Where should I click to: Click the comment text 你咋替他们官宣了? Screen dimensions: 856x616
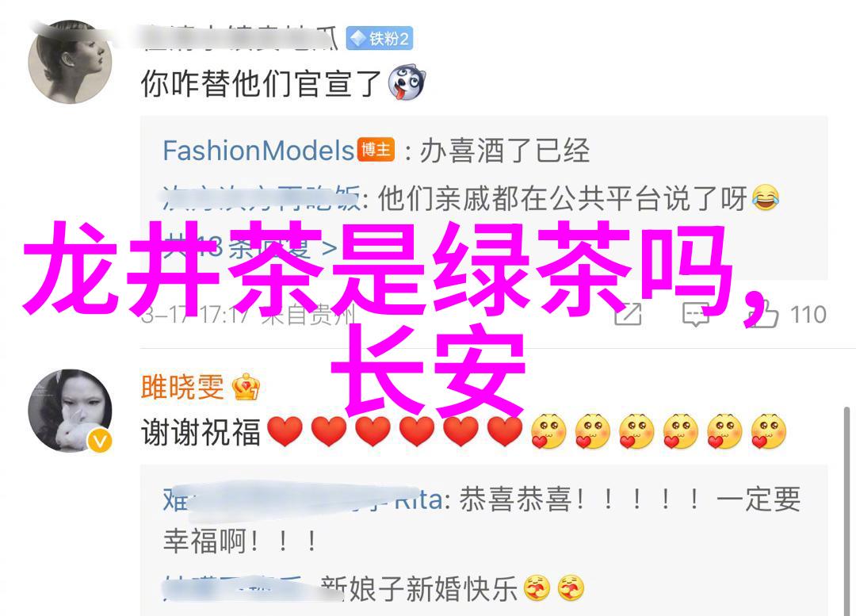point(261,83)
